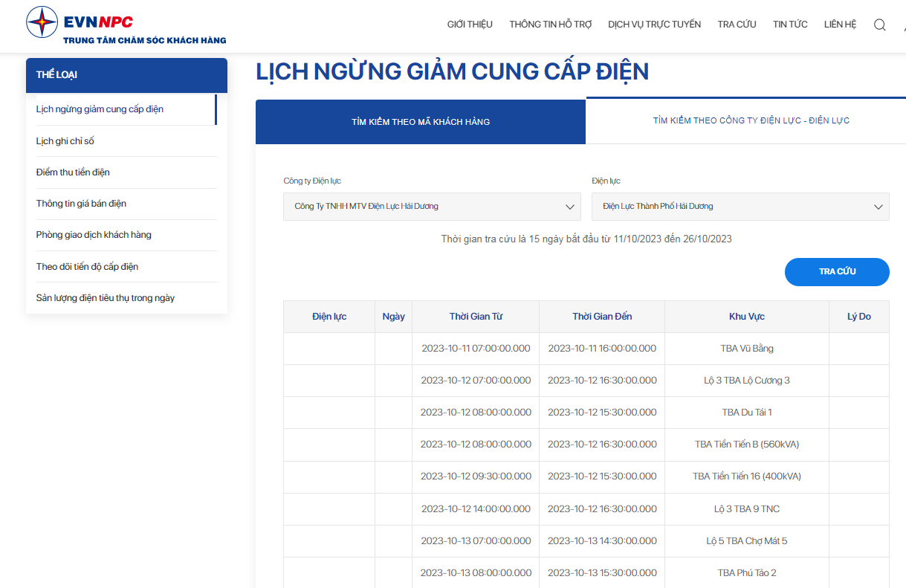Open the search magnifier icon in the header
This screenshot has width=906, height=588.
(879, 25)
